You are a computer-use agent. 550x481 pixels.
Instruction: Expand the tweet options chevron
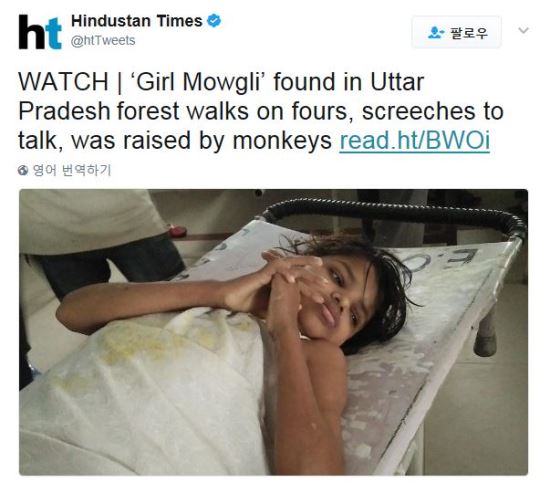point(523,31)
